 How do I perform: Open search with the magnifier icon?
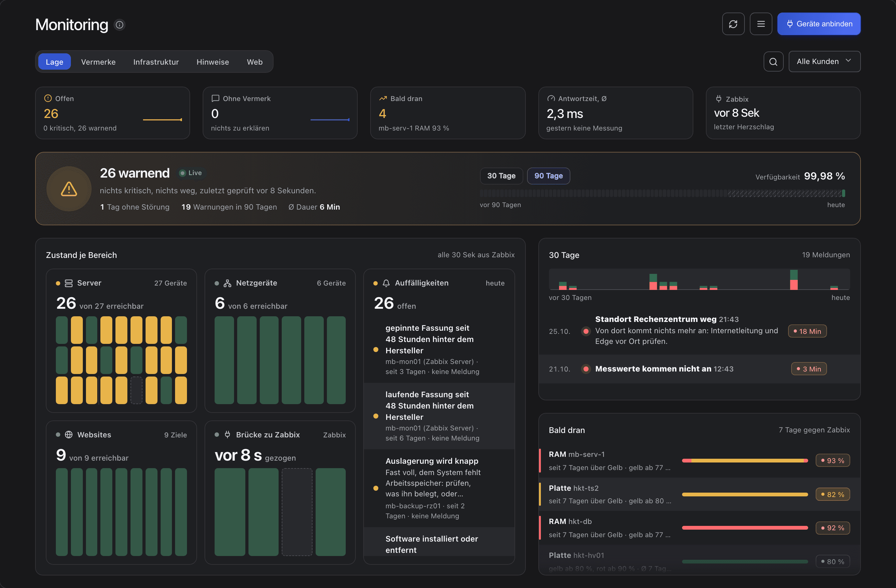[x=773, y=62]
